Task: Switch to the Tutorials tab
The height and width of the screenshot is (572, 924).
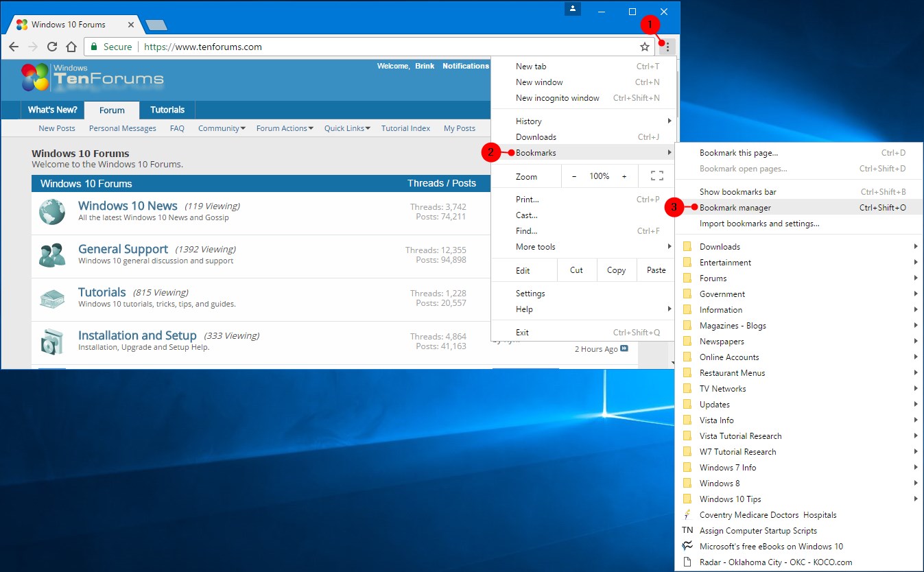Action: click(167, 110)
